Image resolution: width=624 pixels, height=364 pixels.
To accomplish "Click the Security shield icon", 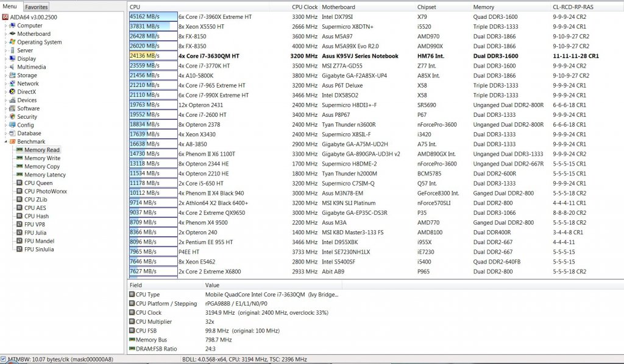I will click(x=12, y=117).
